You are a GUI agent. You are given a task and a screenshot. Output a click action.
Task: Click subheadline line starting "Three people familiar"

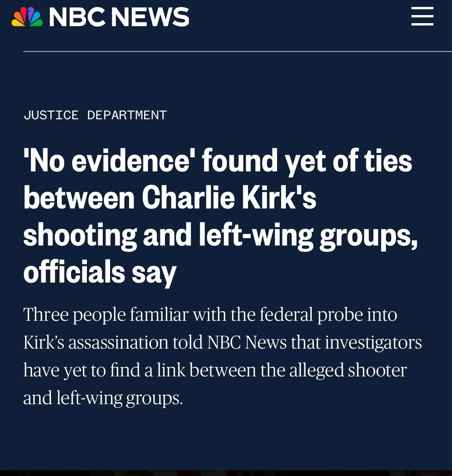click(210, 314)
